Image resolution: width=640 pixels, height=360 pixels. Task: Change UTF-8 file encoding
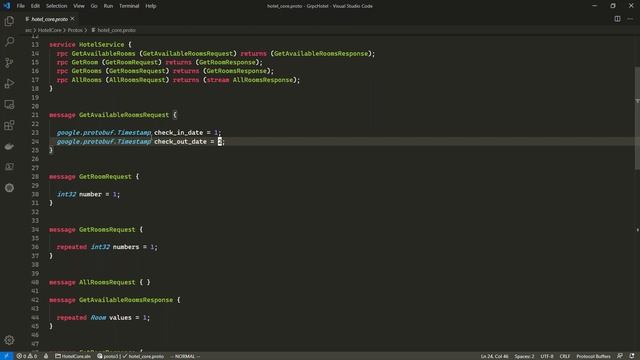tap(547, 356)
